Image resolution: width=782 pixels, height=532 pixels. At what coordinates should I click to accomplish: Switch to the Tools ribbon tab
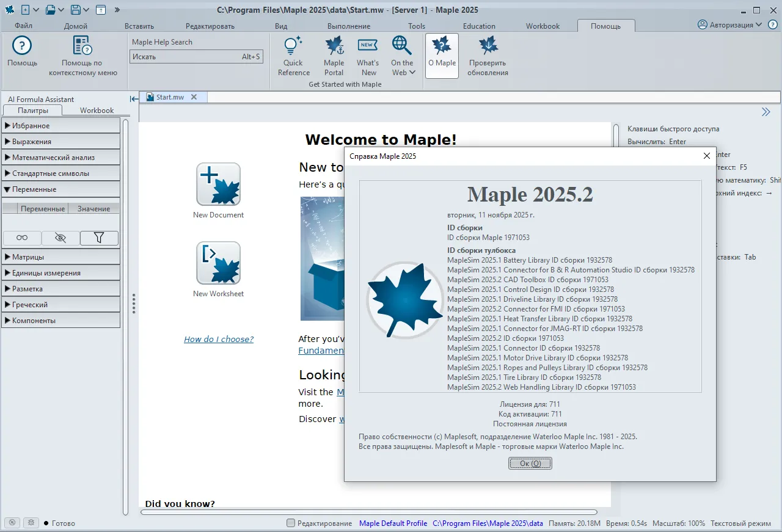(x=417, y=26)
